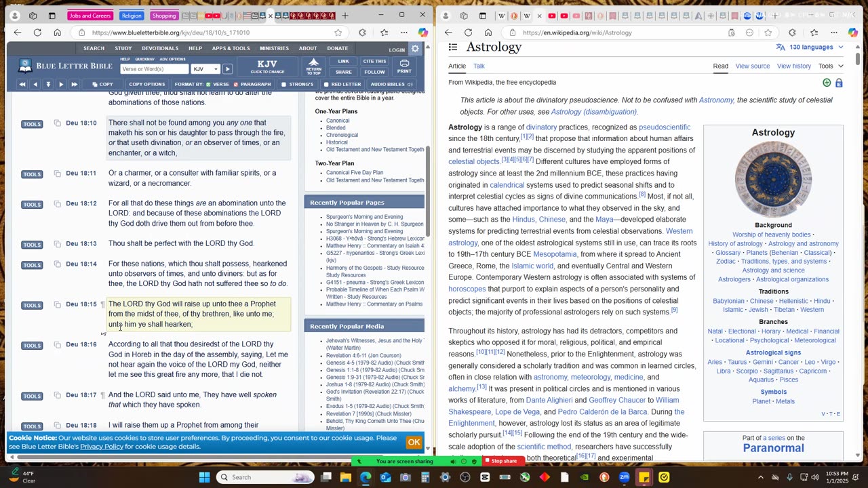Screen dimensions: 868x488
Task: Open Wikipedia Tools dropdown
Action: [x=831, y=66]
